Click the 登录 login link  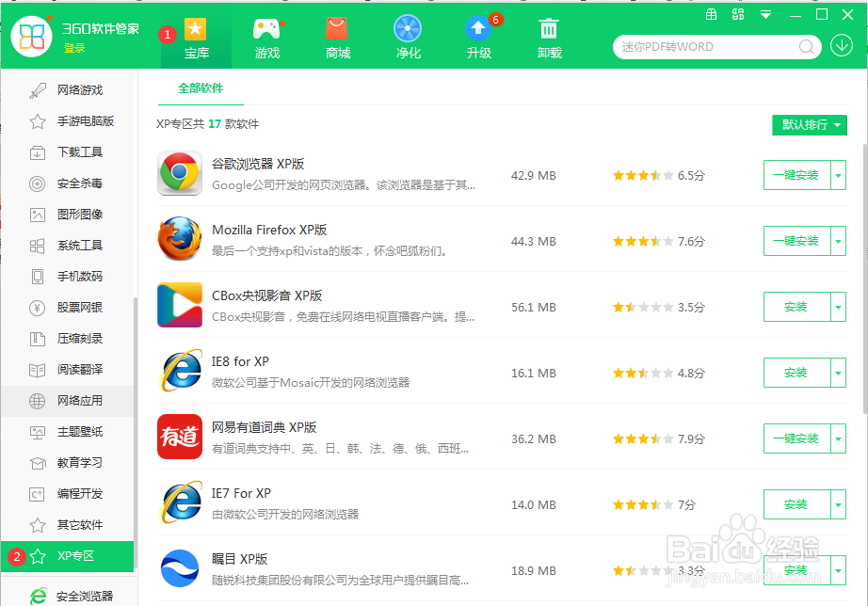coord(74,48)
